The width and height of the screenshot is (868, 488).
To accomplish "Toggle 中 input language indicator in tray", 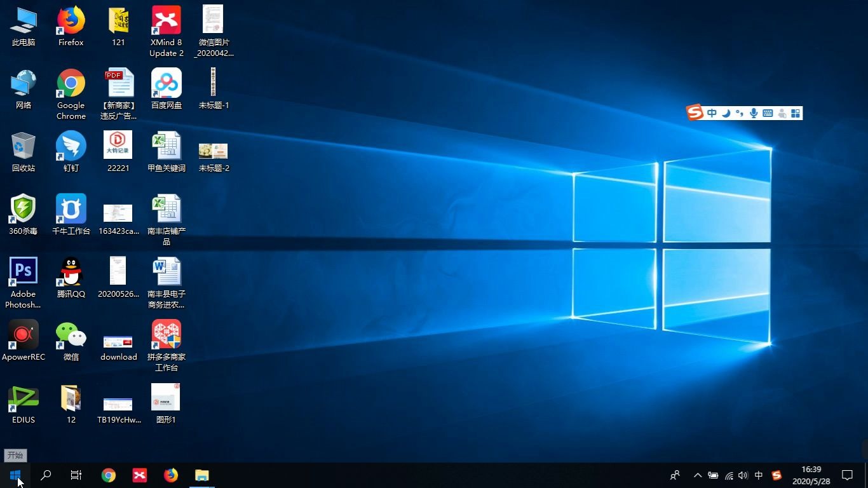I will 759,475.
